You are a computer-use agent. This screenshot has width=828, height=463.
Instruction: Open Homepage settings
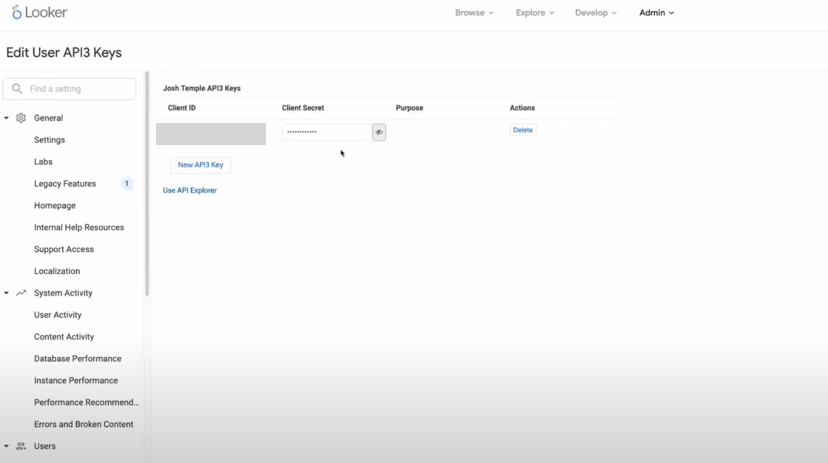[x=55, y=205]
